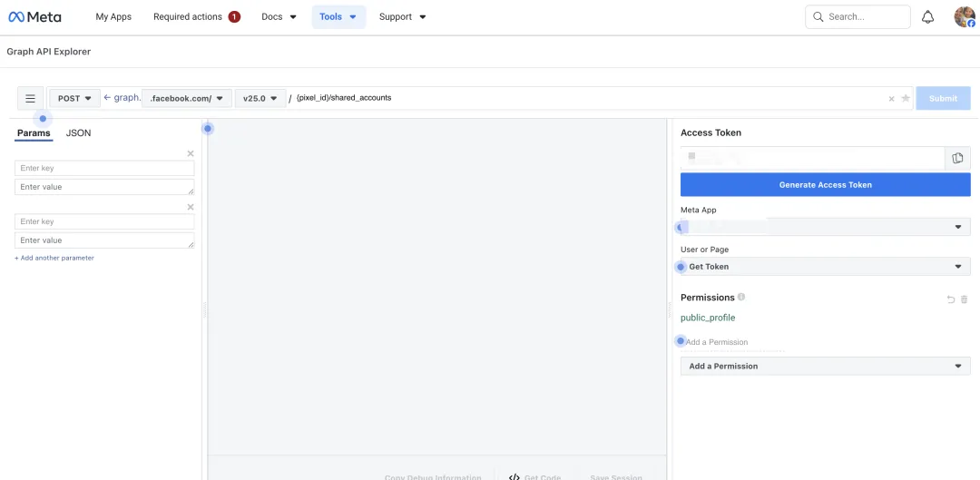Viewport: 980px width, 480px height.
Task: Open the Meta App dropdown
Action: pyautogui.click(x=825, y=227)
